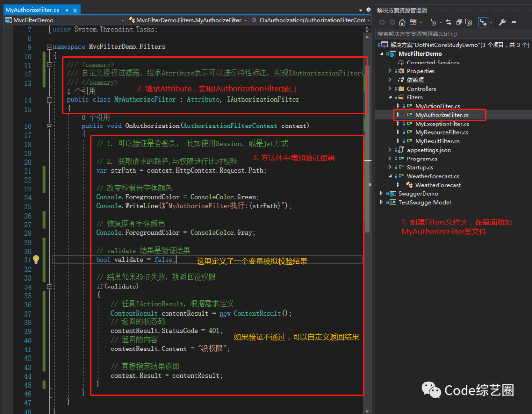Click the pin icon on MyAuthorizeFilter.cs tab

[x=66, y=10]
